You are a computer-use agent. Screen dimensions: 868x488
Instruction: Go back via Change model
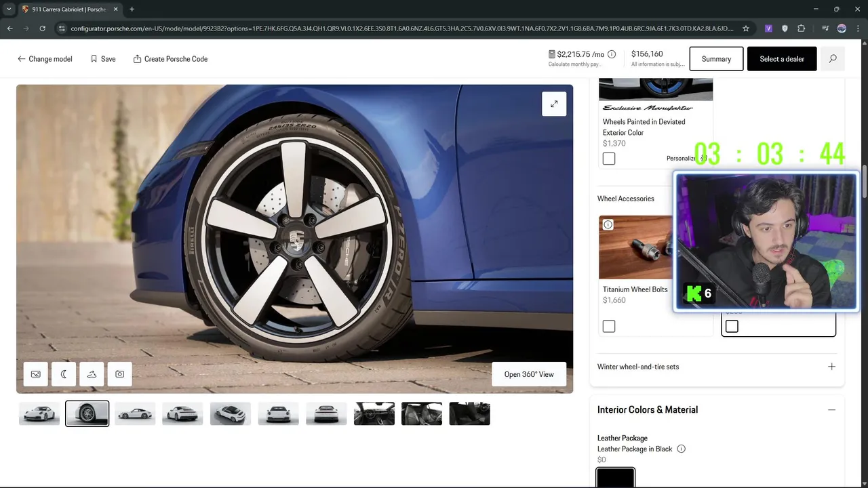click(x=45, y=59)
